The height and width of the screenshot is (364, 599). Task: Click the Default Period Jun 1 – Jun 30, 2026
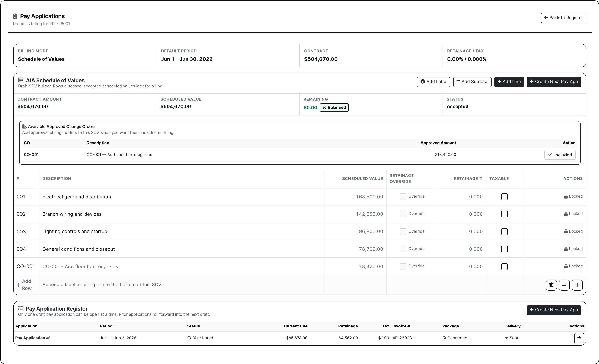[x=187, y=59]
